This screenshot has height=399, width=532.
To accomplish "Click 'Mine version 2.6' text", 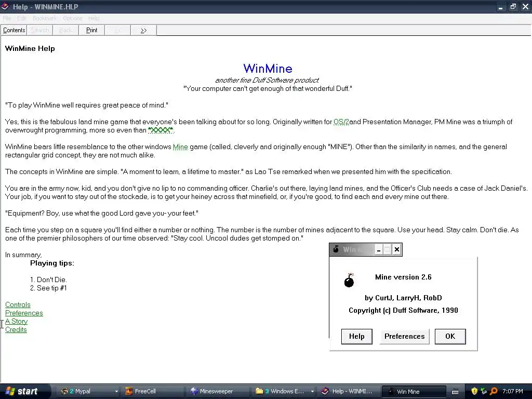I will 403,277.
